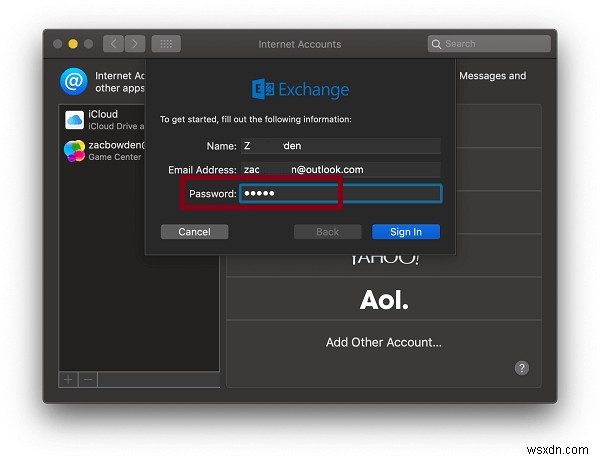
Task: Click the Exchange logo in the dialog
Action: pyautogui.click(x=300, y=90)
